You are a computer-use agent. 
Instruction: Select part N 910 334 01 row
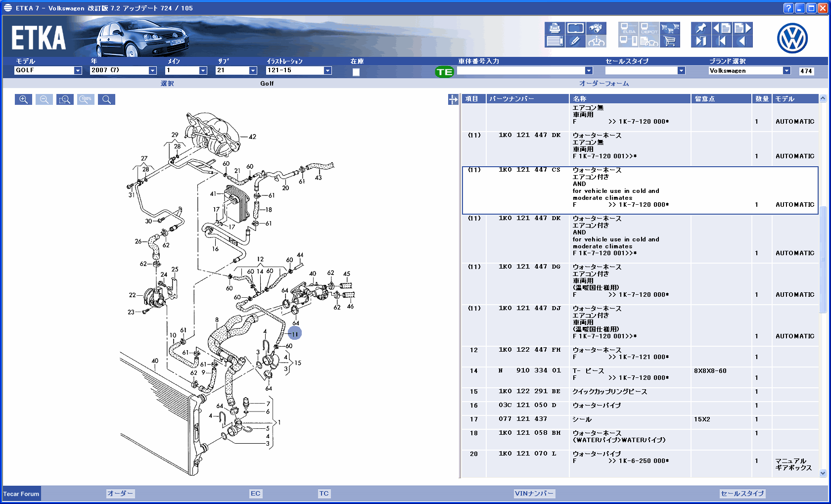tap(640, 377)
